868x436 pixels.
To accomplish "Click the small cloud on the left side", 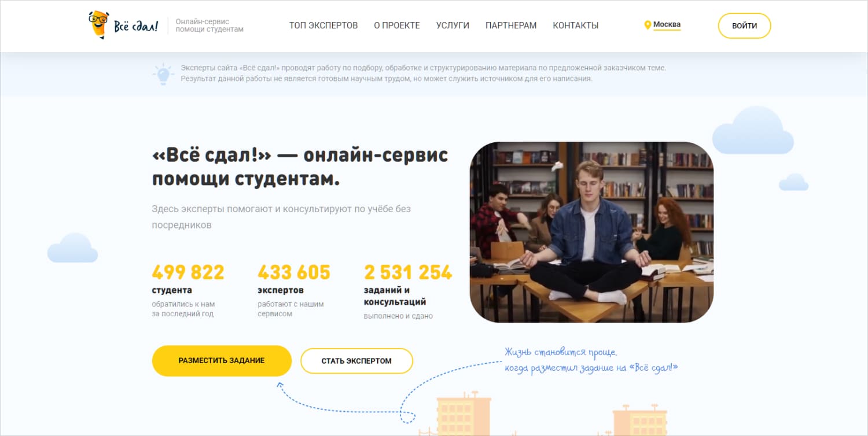I will [x=72, y=247].
